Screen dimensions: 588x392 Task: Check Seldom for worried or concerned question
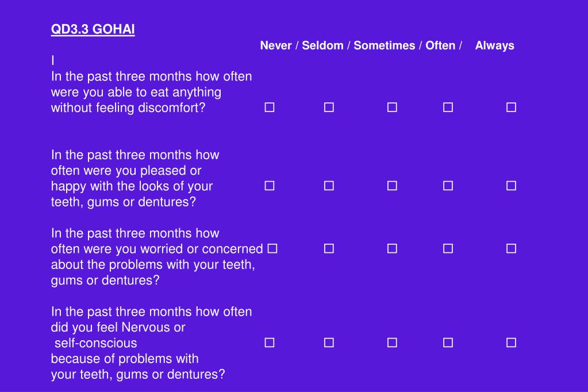(329, 248)
